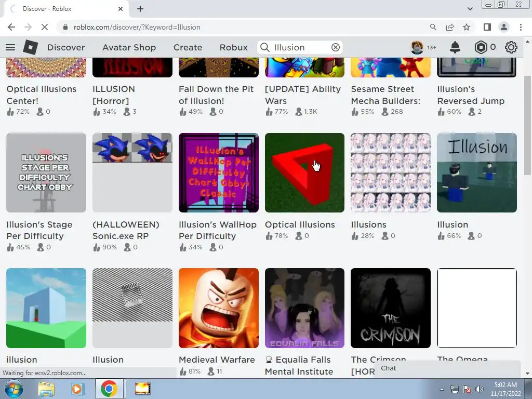Click the browser forward arrow
This screenshot has width=532, height=399.
click(28, 27)
